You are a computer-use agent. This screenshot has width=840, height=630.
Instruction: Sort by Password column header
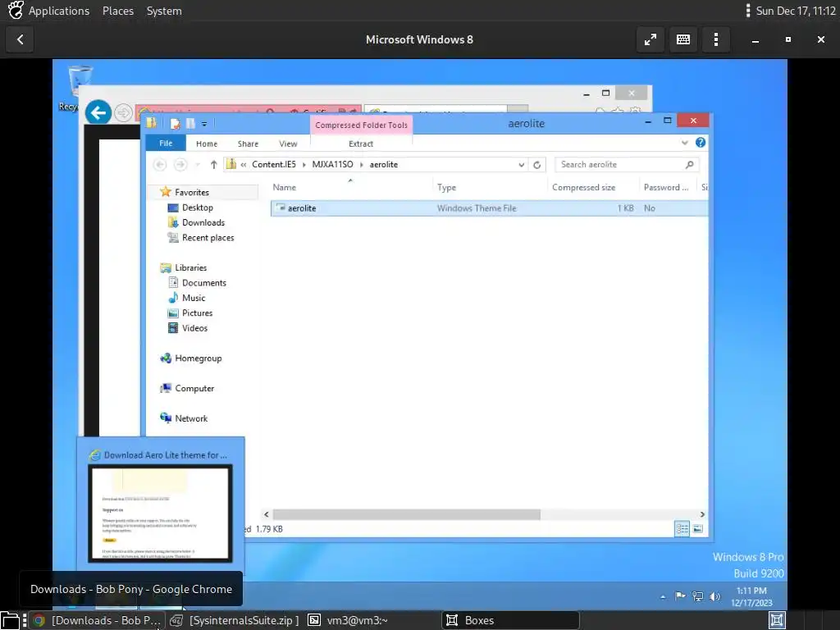pos(668,187)
